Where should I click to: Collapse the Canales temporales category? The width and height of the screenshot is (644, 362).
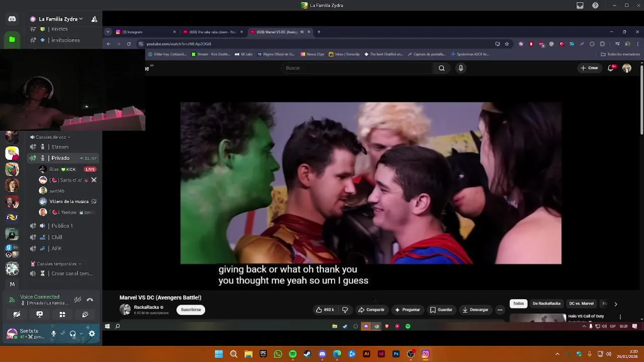click(x=55, y=264)
